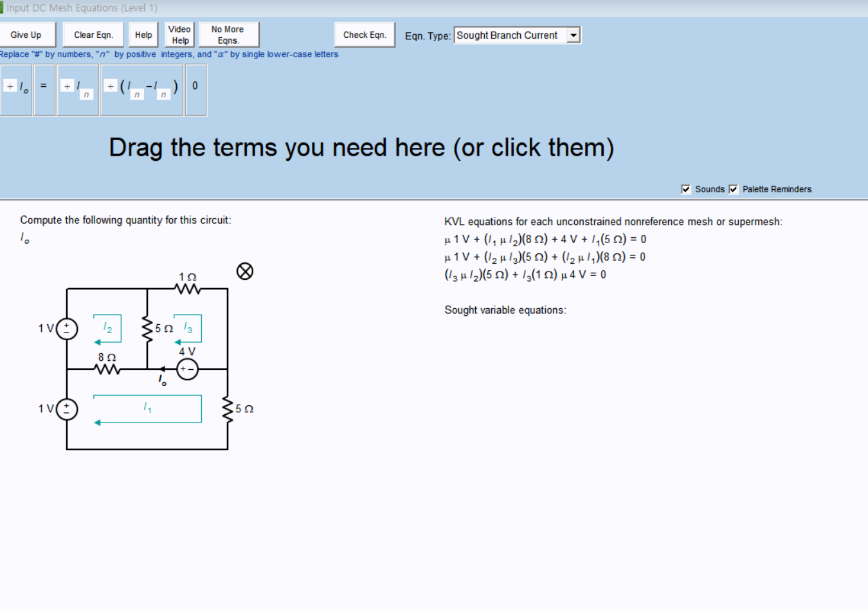Click the Give Up button
Image resolution: width=868 pixels, height=611 pixels.
click(27, 34)
